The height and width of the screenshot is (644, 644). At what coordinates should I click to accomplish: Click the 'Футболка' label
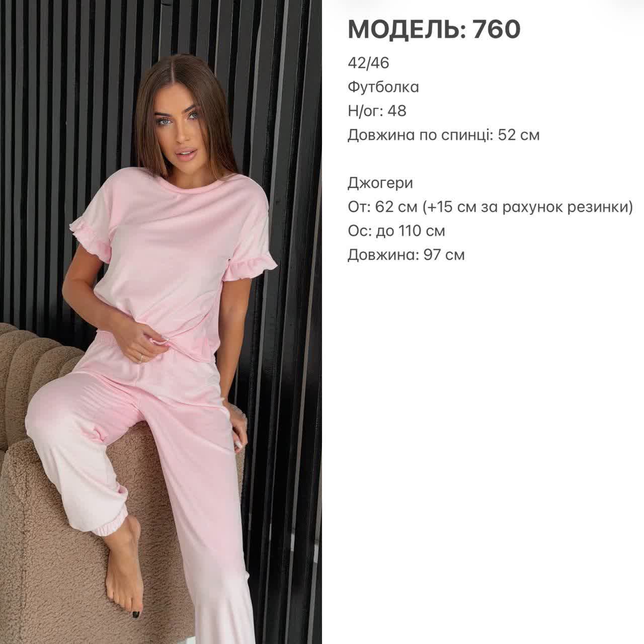point(383,87)
